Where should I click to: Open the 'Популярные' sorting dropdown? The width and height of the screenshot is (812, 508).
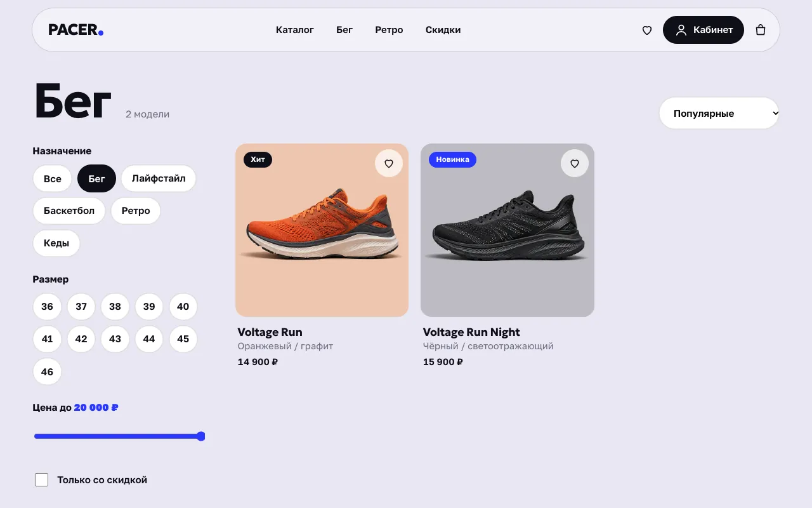pyautogui.click(x=719, y=113)
